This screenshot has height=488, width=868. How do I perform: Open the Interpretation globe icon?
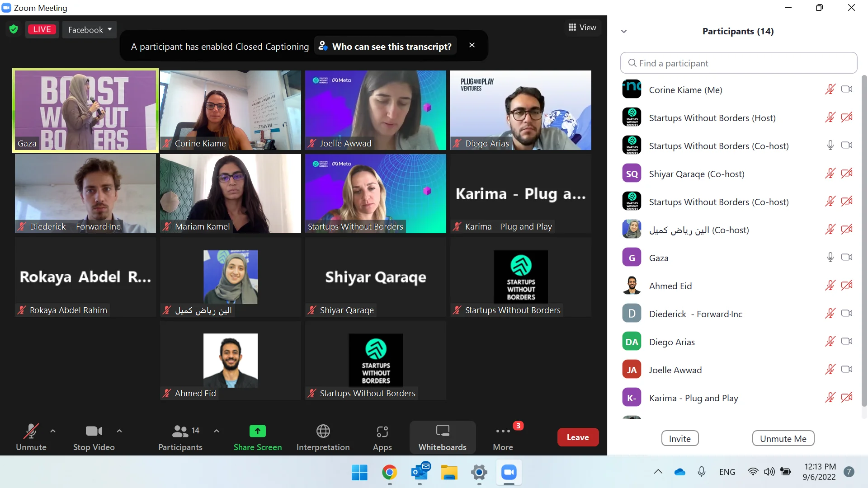point(323,431)
